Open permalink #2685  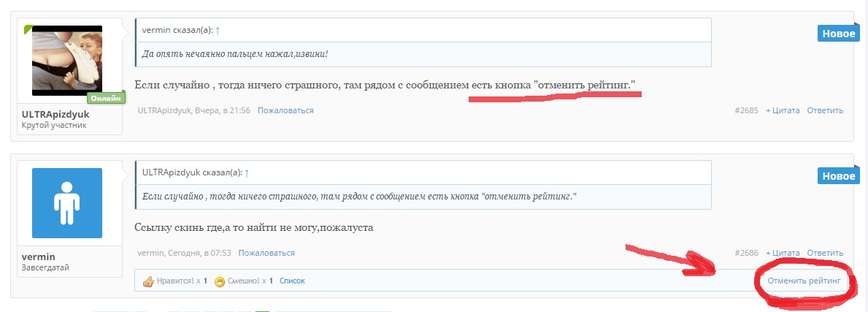tap(746, 110)
